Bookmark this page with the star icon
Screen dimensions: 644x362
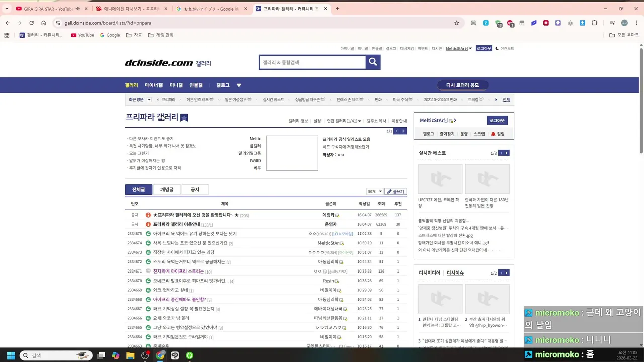pos(457,23)
